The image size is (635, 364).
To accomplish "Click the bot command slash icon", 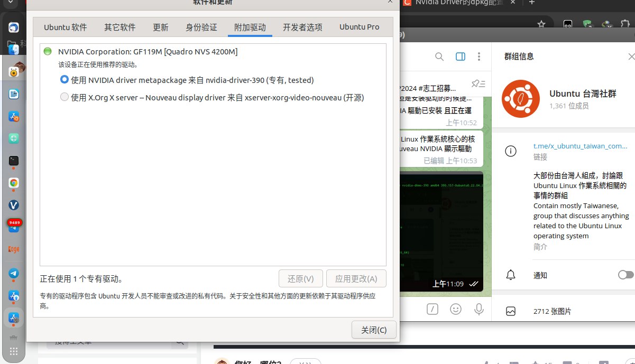I will (432, 309).
